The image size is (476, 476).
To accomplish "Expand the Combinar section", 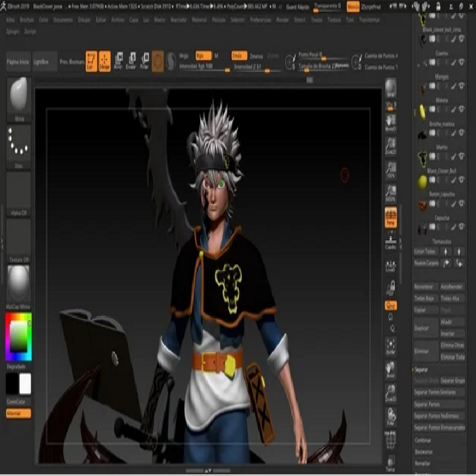I will 423,440.
